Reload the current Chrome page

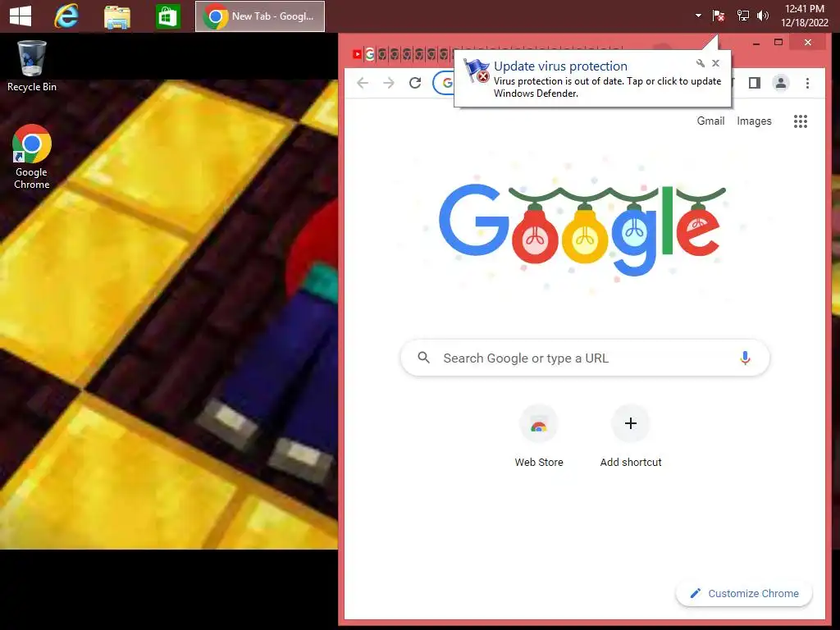[x=415, y=83]
